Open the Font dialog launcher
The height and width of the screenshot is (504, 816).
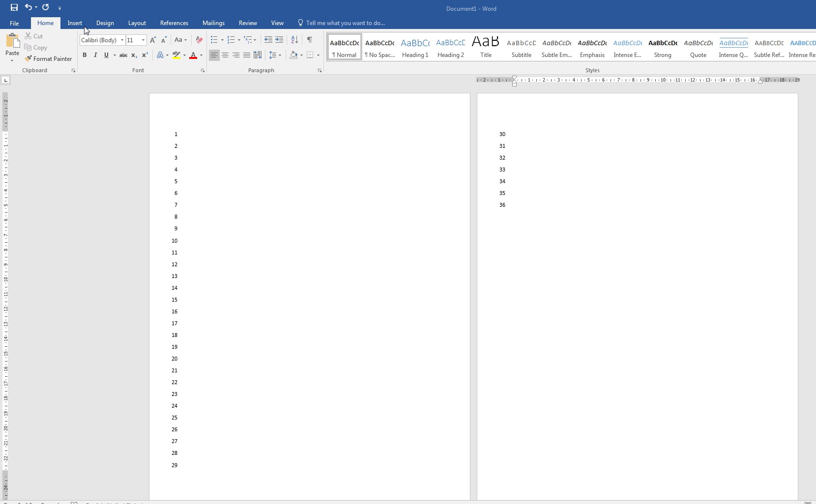pos(203,71)
